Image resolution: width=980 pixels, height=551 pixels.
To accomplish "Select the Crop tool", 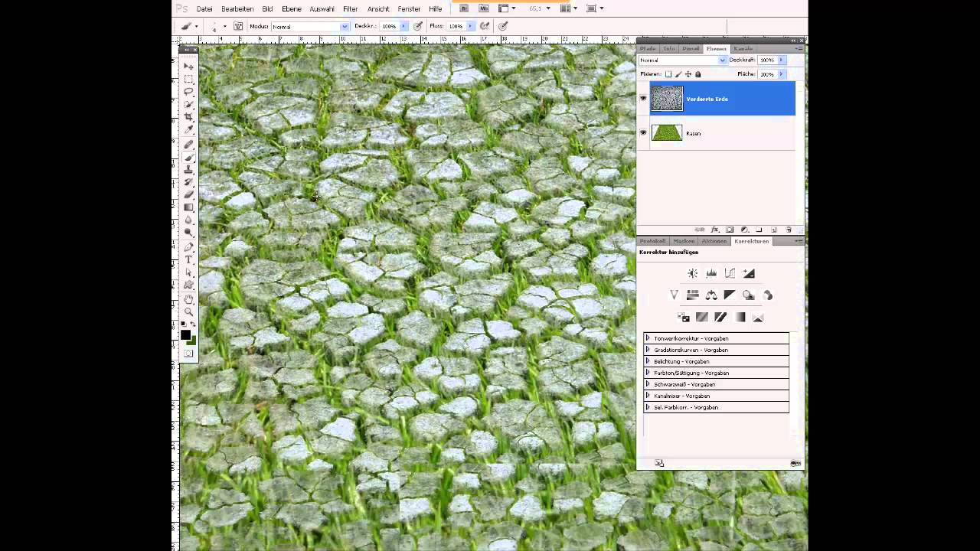I will pos(188,117).
